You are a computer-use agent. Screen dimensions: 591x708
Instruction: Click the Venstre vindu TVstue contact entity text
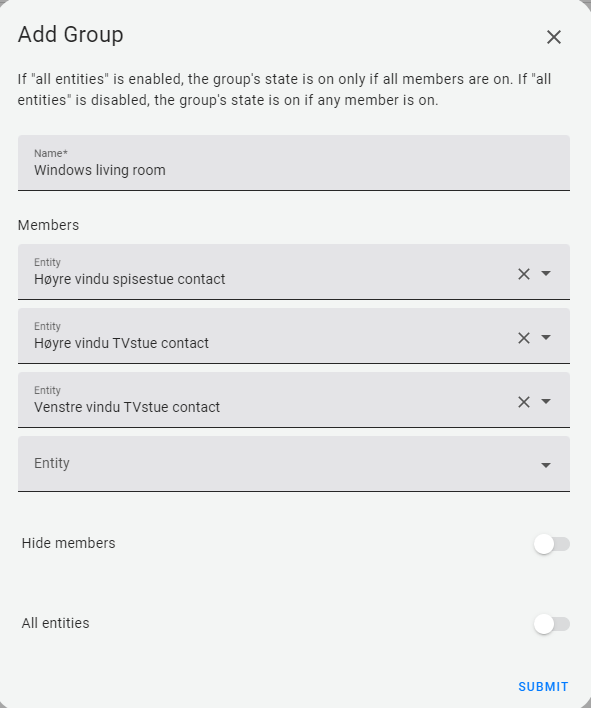tap(127, 407)
